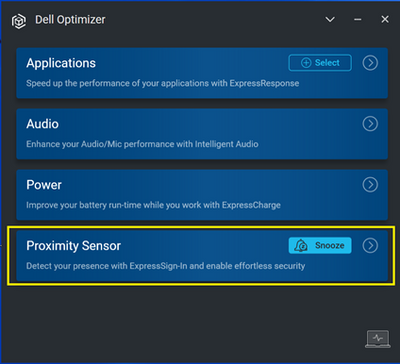The image size is (400, 364).
Task: Snooze the Proximity Sensor
Action: (x=320, y=246)
